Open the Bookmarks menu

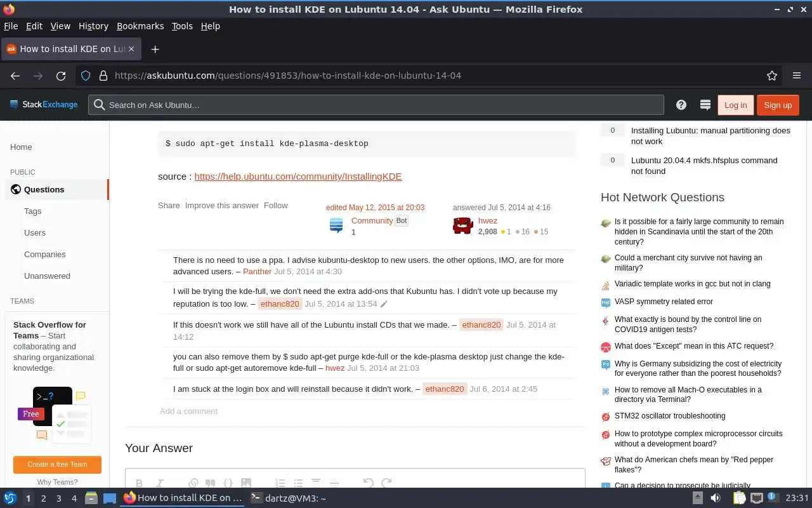click(x=140, y=26)
